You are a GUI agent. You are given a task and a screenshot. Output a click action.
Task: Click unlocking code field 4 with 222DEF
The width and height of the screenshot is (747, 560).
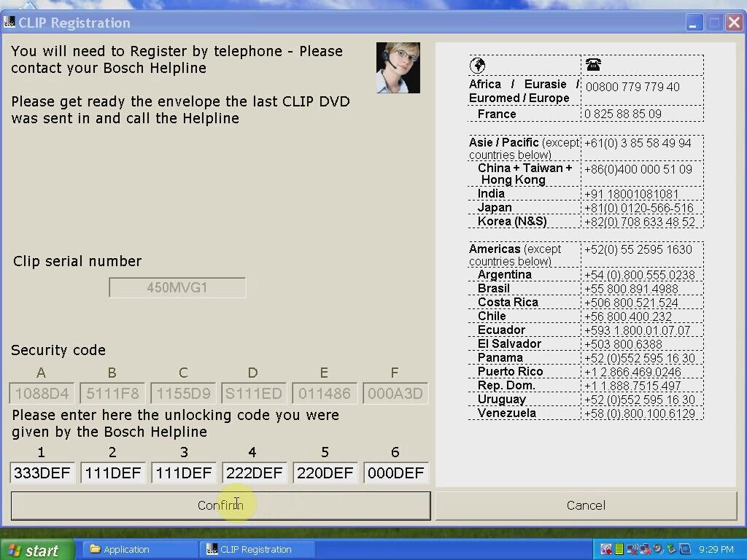tap(255, 472)
